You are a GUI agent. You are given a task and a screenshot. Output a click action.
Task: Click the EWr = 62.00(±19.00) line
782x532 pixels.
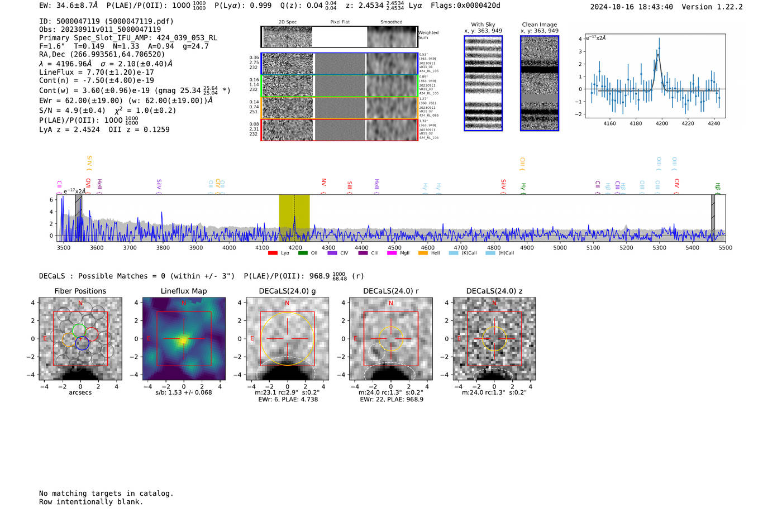point(126,101)
